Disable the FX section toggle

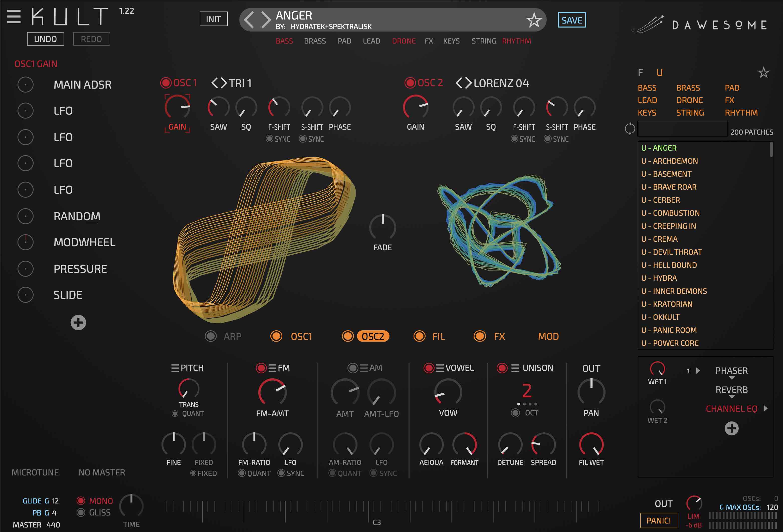(x=480, y=336)
